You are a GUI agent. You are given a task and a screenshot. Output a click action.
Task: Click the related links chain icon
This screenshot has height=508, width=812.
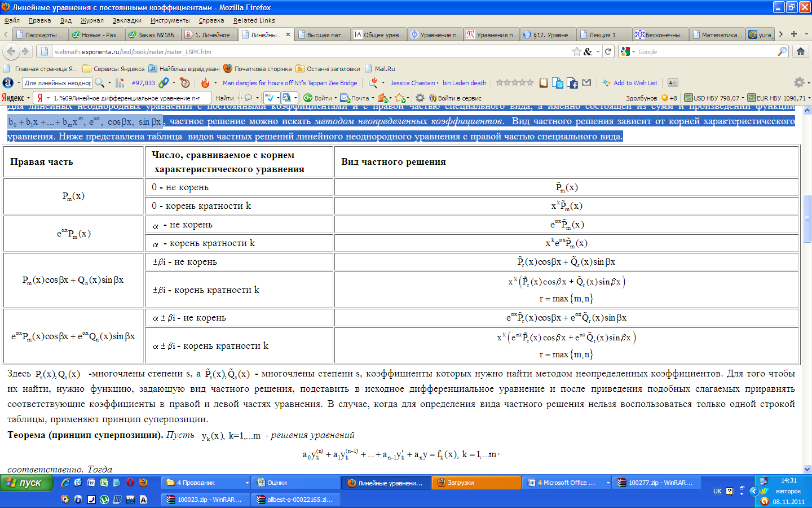coord(164,83)
